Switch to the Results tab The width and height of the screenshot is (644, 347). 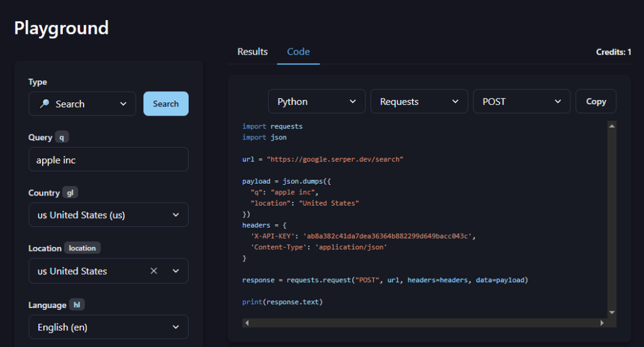[252, 52]
